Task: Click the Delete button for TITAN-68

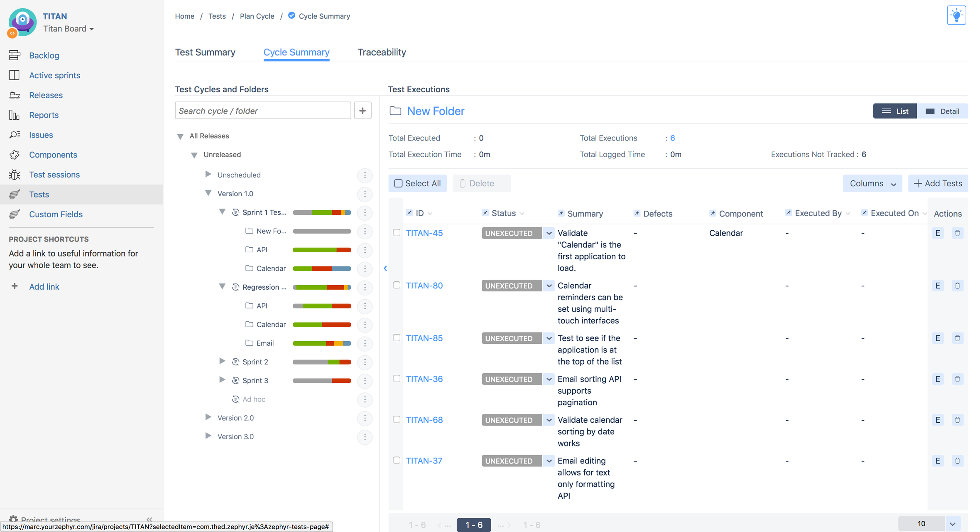Action: pos(958,420)
